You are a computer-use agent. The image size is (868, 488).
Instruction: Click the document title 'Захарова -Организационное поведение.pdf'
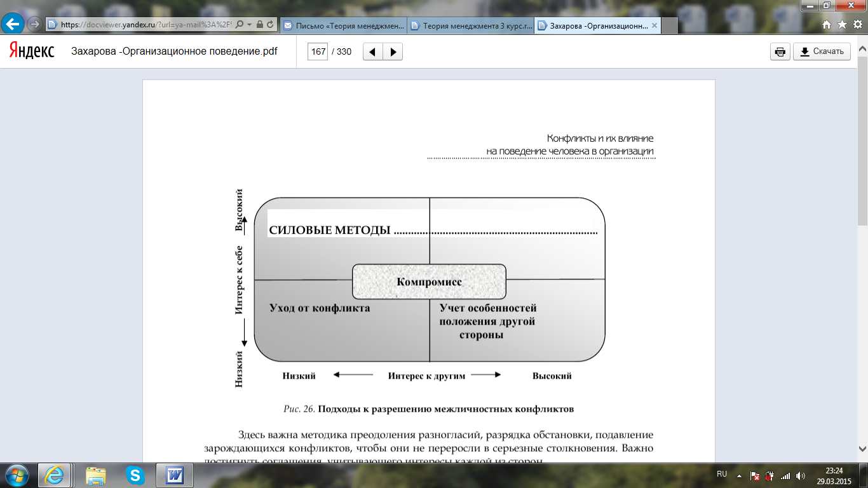pos(174,51)
